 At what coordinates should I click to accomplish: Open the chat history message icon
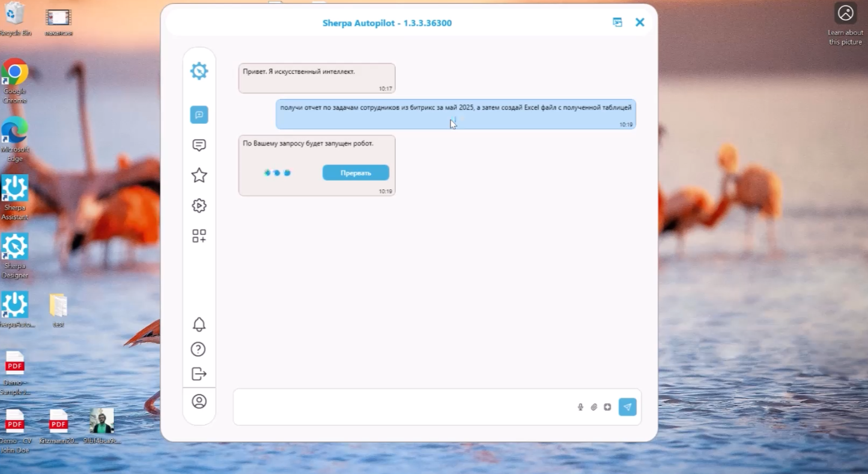pyautogui.click(x=199, y=145)
